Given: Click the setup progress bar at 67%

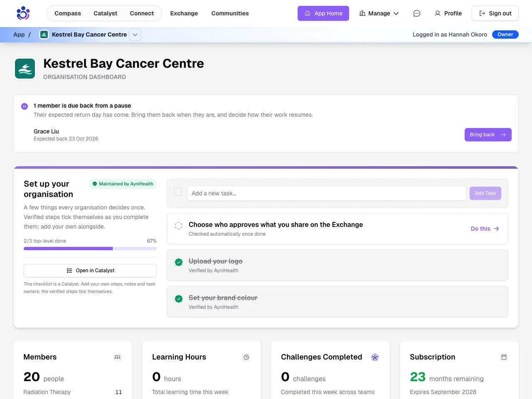Looking at the screenshot, I should pyautogui.click(x=90, y=249).
